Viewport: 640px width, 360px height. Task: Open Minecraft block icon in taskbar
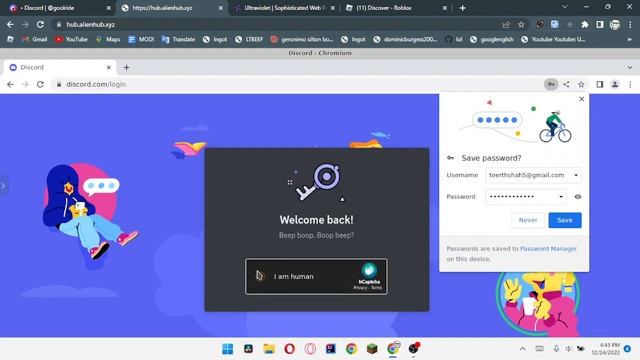tap(372, 349)
